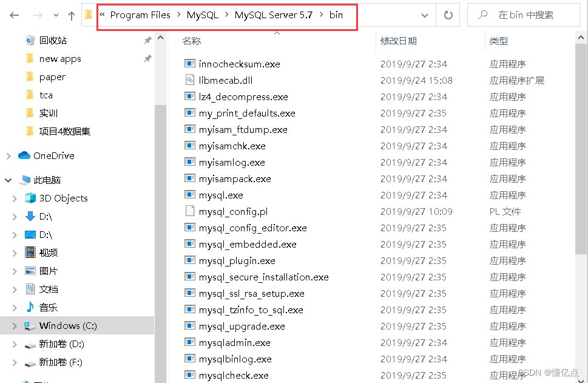Select mysql_ssl_rsa_setup.exe file name

tap(251, 293)
